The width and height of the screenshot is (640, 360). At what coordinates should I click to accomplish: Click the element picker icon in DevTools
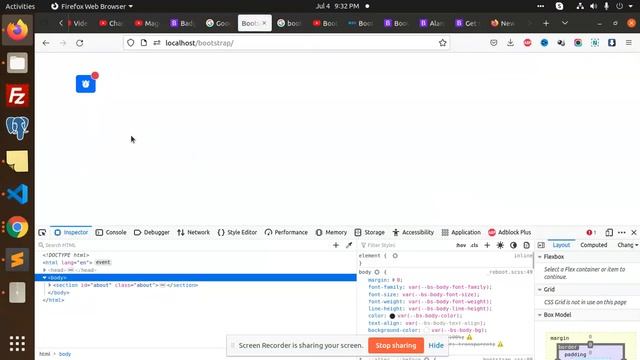42,233
